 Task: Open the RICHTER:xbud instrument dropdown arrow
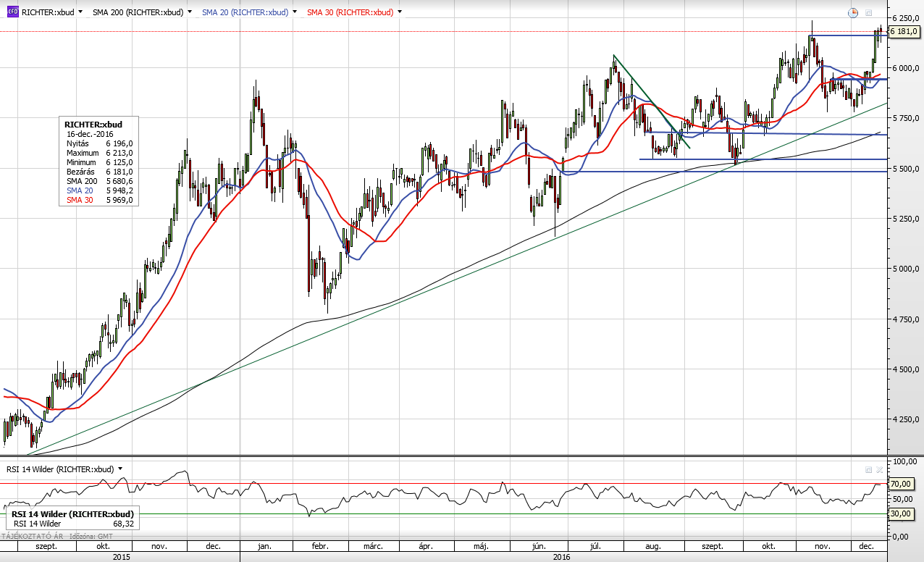(x=80, y=12)
